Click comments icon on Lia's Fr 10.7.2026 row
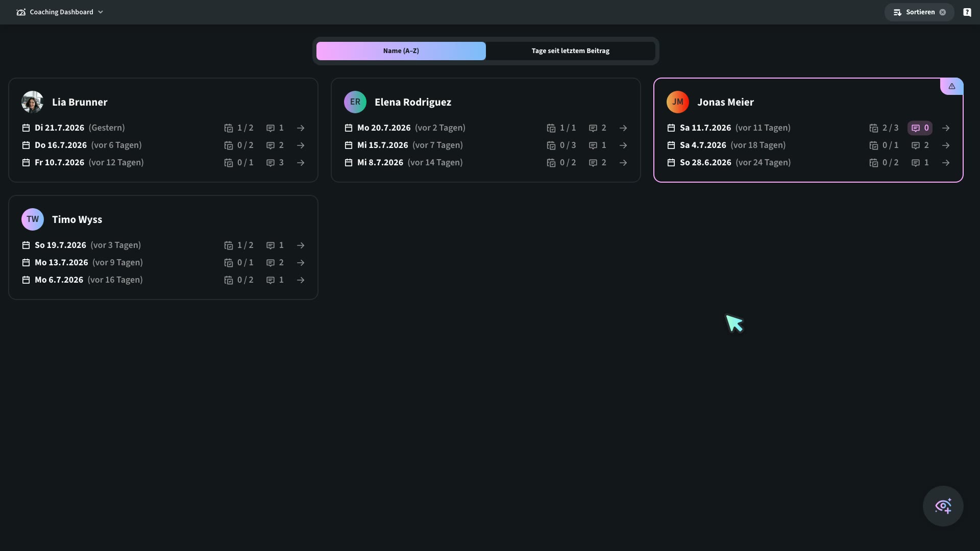The width and height of the screenshot is (980, 551). pyautogui.click(x=271, y=163)
